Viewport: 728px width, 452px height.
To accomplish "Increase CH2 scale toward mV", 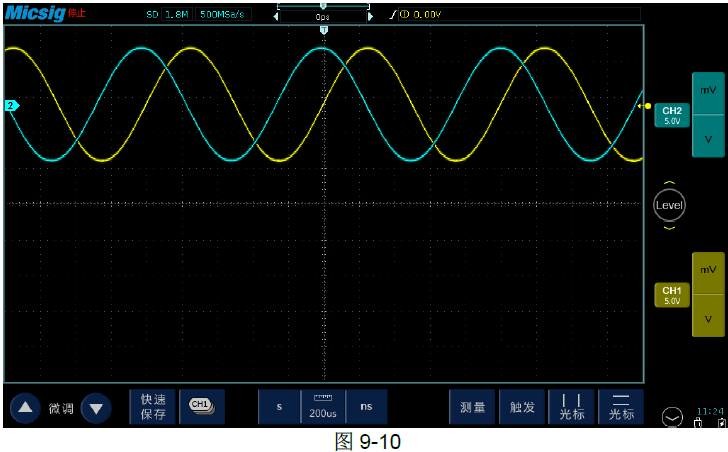I will tap(708, 91).
